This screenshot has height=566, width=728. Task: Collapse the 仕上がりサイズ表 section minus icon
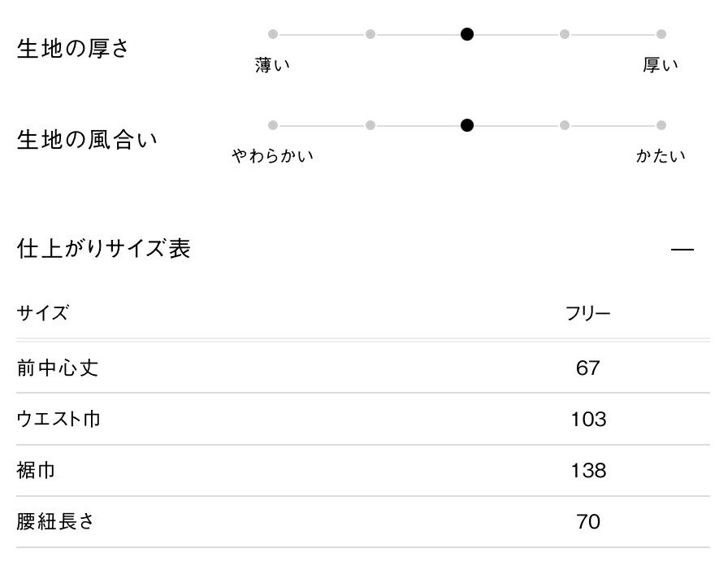point(682,250)
